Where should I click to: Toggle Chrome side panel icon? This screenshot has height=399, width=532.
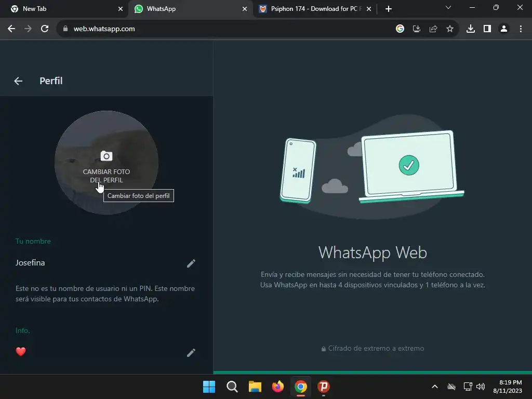pyautogui.click(x=487, y=29)
